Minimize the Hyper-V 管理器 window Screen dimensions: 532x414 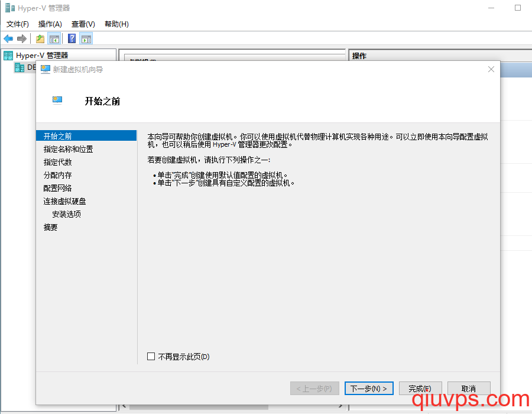click(x=491, y=8)
